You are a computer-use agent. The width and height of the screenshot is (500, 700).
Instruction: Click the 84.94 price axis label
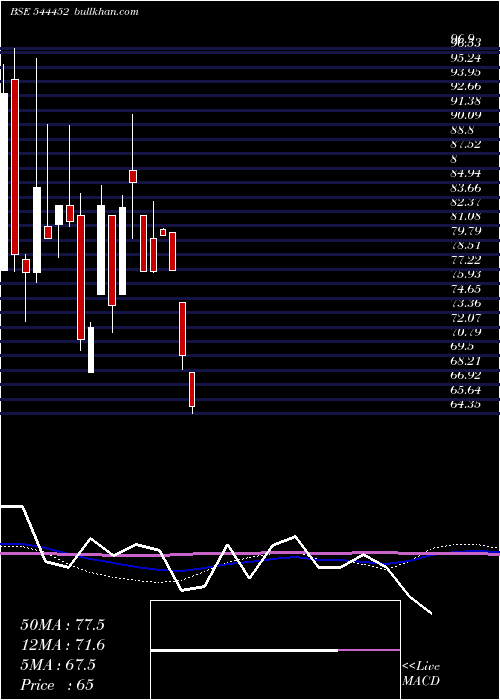[466, 173]
